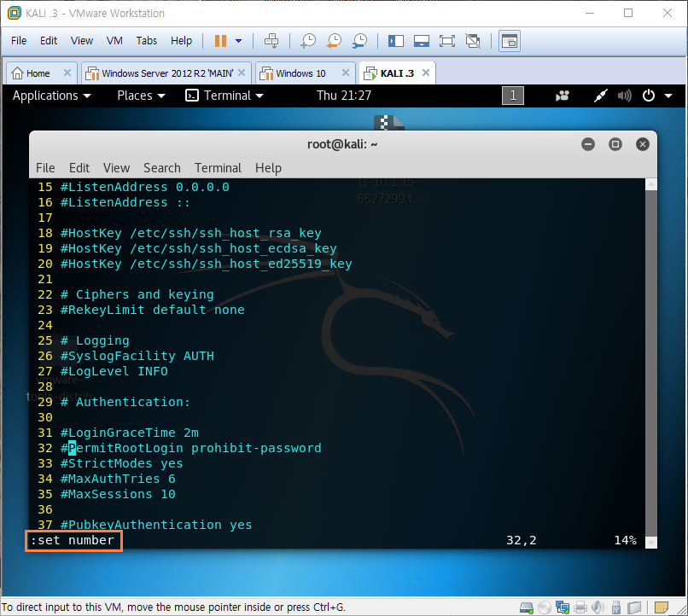This screenshot has width=688, height=616.
Task: Click the :set number command line
Action: coord(73,541)
